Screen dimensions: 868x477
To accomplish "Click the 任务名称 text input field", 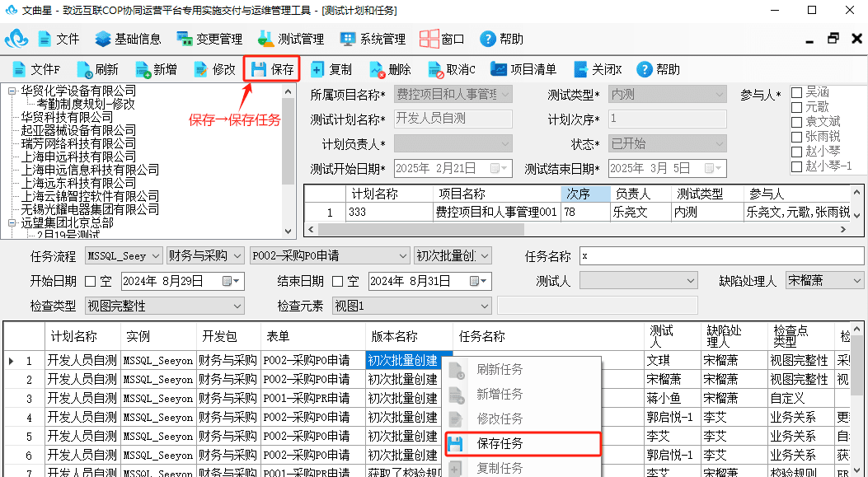I will click(720, 256).
